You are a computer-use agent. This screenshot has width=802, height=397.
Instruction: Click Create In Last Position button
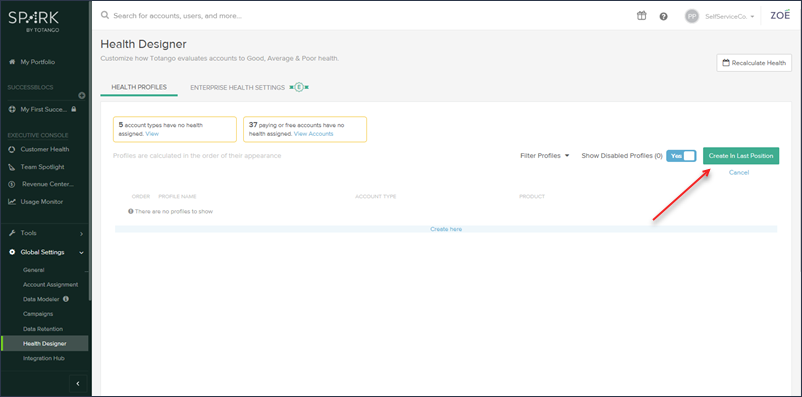click(741, 156)
